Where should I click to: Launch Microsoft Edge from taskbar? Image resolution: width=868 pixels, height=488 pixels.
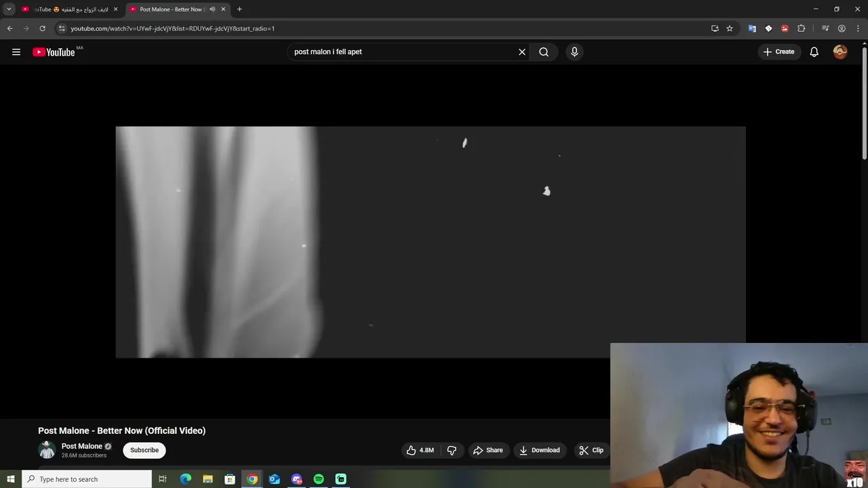tap(186, 479)
